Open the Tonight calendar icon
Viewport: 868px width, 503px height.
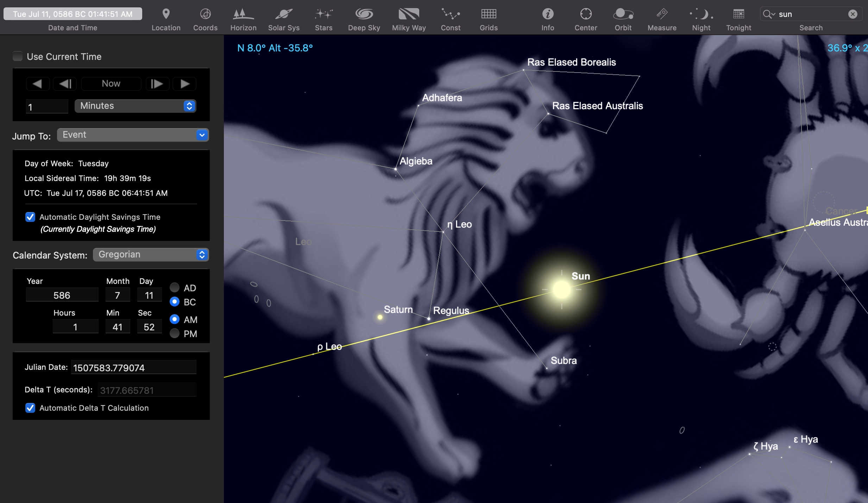click(738, 14)
